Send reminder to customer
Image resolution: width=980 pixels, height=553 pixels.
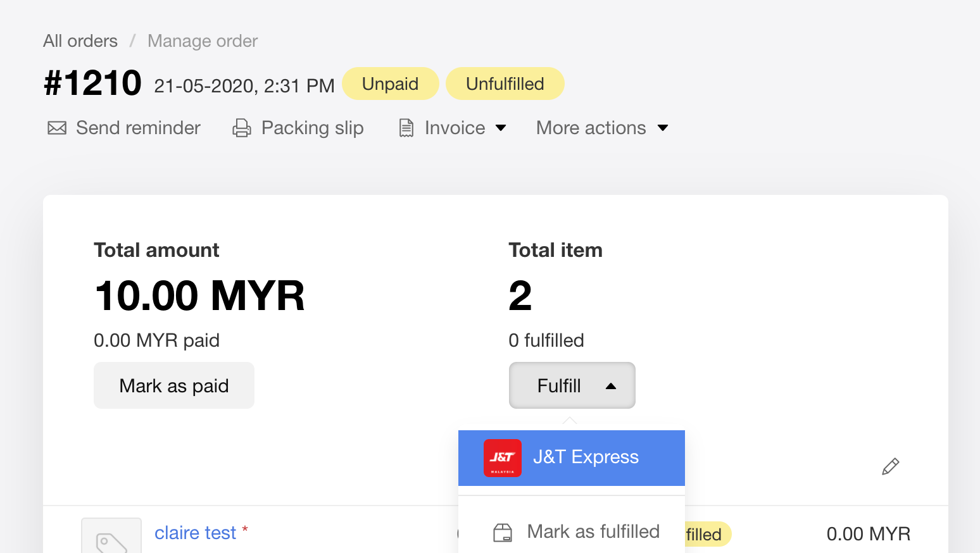pyautogui.click(x=124, y=128)
